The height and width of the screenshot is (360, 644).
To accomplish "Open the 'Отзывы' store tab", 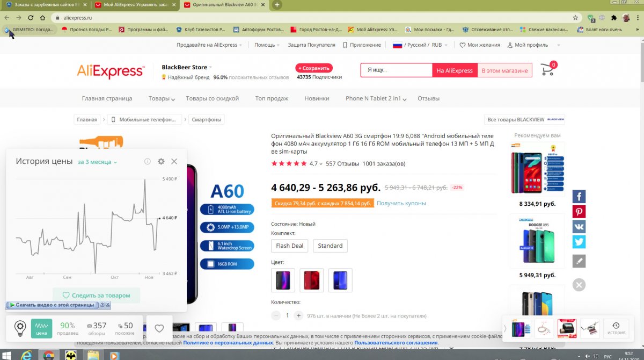I will pyautogui.click(x=428, y=98).
